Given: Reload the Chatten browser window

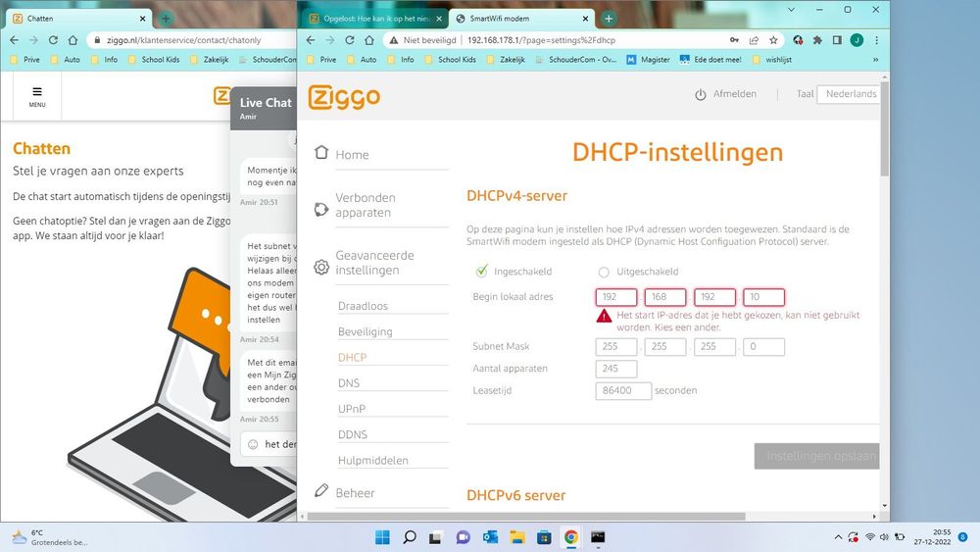Looking at the screenshot, I should (x=53, y=40).
